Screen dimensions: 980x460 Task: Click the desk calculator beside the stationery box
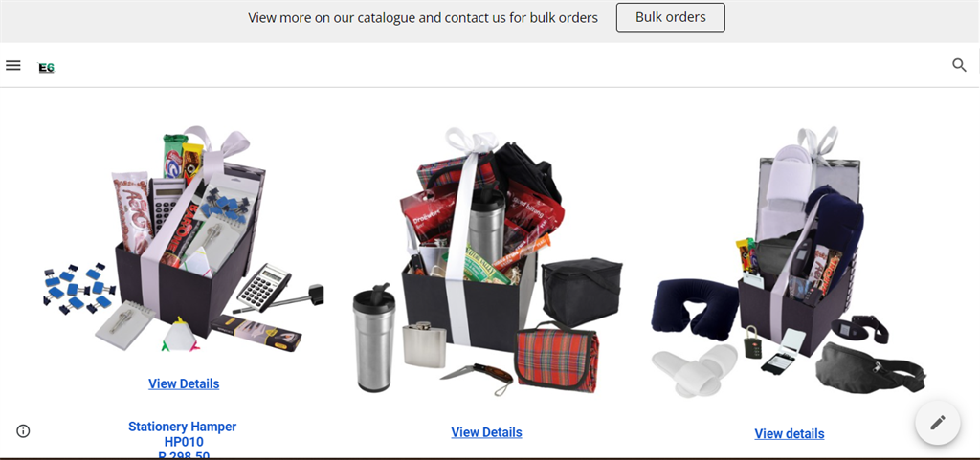pos(264,288)
